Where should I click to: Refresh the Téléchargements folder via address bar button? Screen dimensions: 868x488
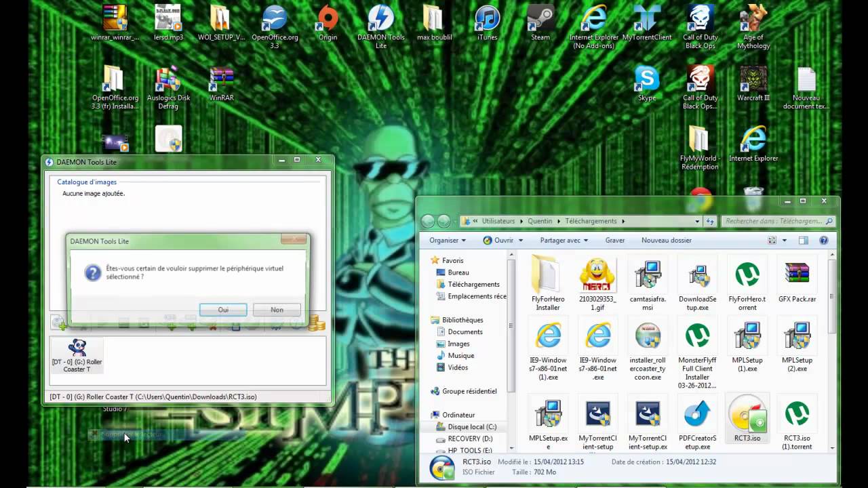(x=710, y=221)
